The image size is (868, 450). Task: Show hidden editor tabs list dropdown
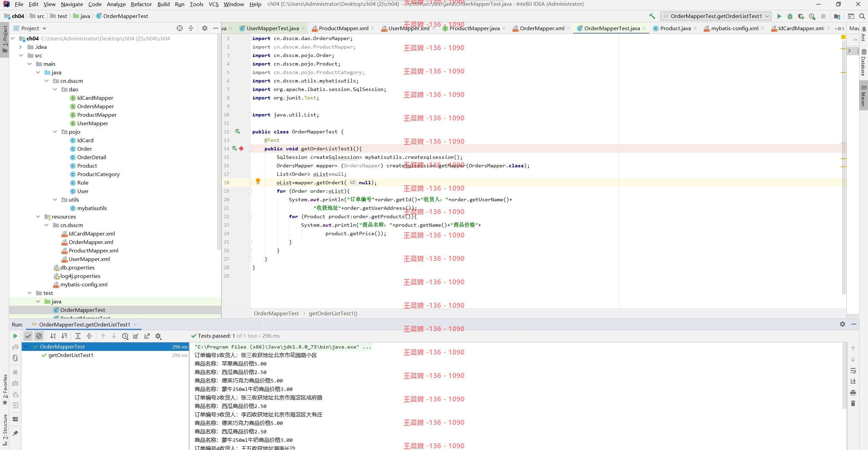[840, 29]
